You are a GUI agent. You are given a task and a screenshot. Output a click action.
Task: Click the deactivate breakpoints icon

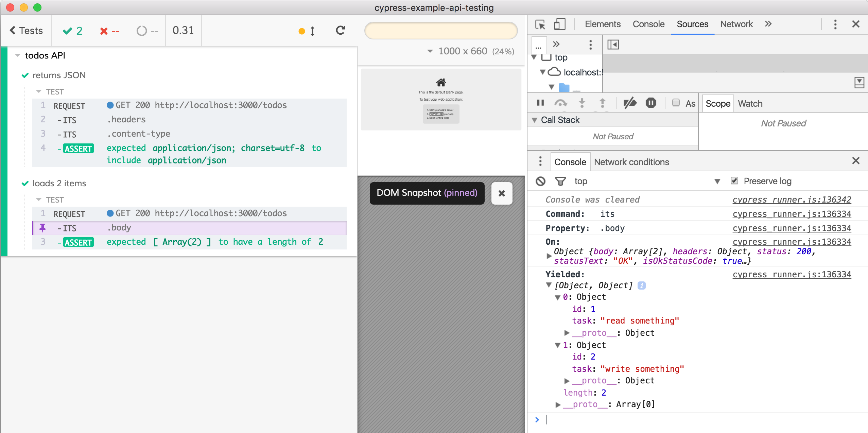tap(630, 103)
